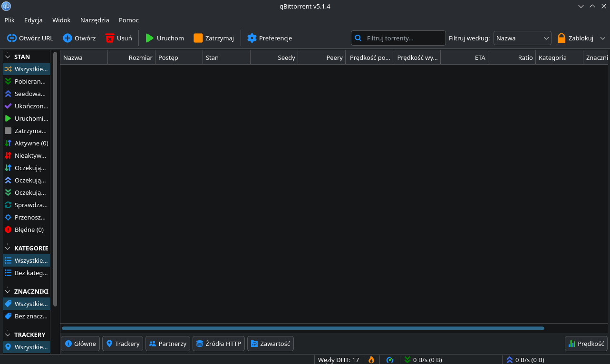This screenshot has width=610, height=364.
Task: Sort torrents by the Rozmiar column header
Action: click(132, 57)
